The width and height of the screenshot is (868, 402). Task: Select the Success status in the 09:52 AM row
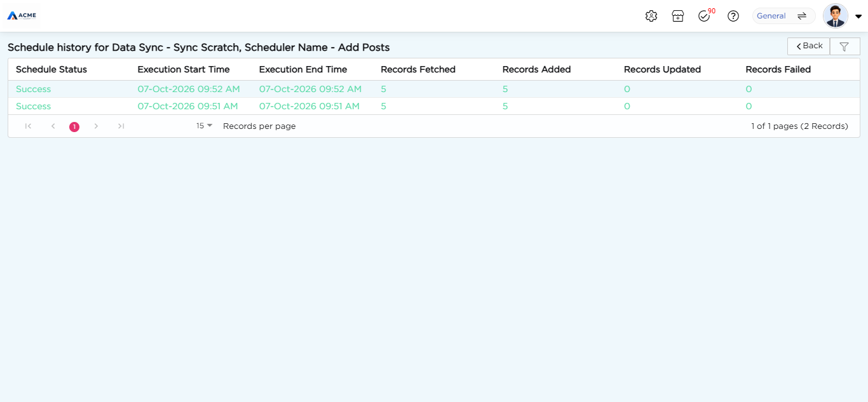coord(33,89)
